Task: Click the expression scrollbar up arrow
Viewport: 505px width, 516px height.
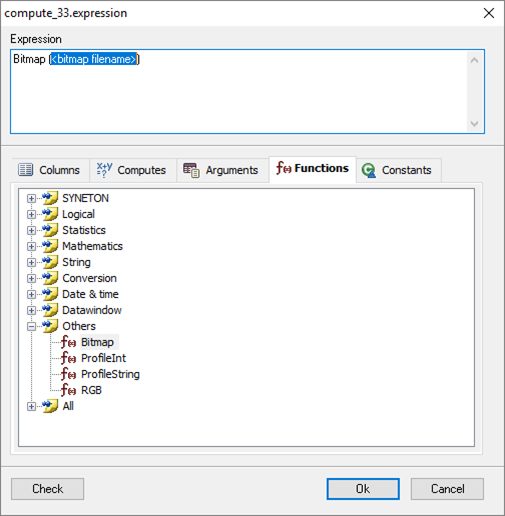Action: tap(474, 60)
